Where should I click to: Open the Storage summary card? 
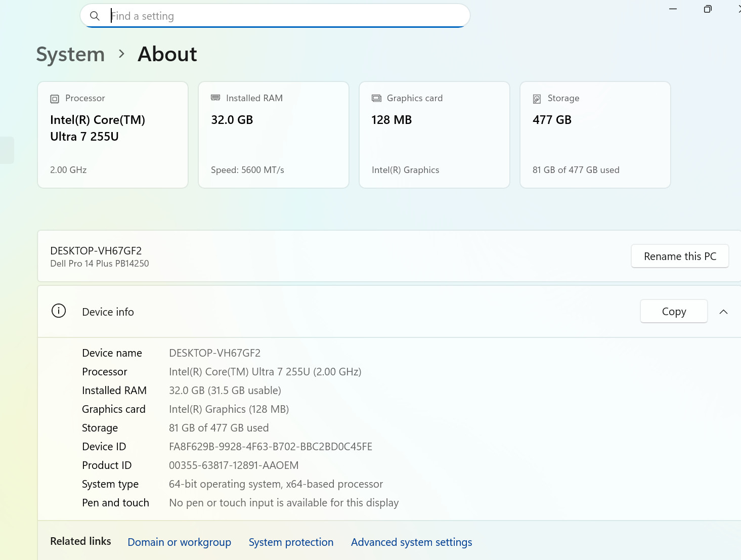click(595, 135)
